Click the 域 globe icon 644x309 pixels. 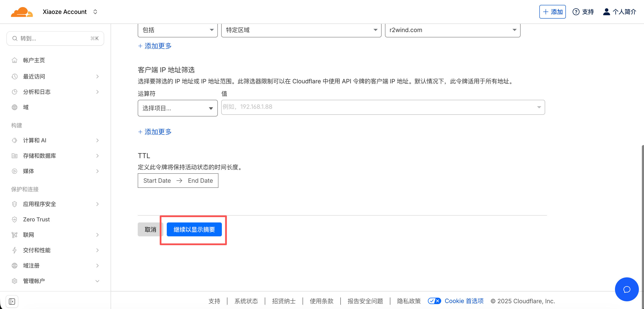coord(15,107)
